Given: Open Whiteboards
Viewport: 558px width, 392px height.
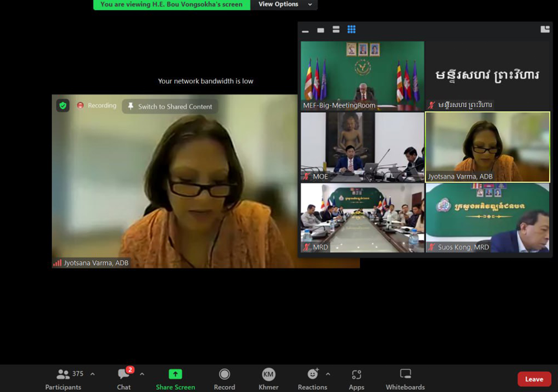Looking at the screenshot, I should 405,379.
